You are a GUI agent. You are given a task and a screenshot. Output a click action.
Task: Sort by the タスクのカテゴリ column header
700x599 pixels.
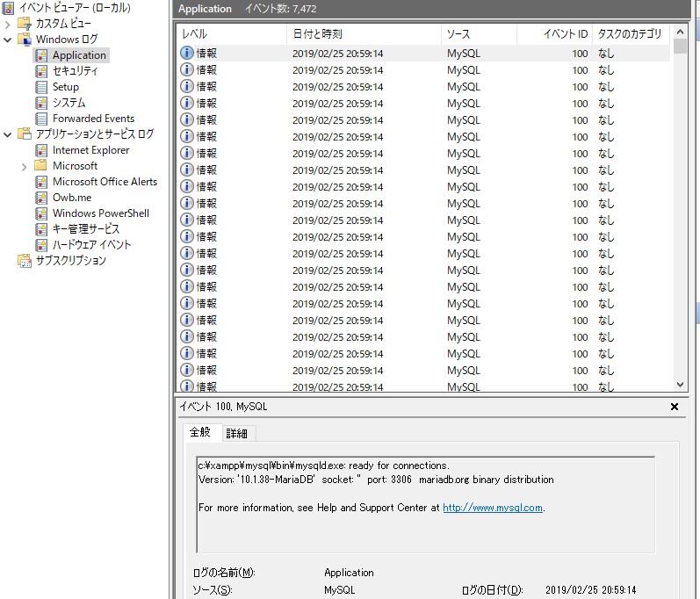pyautogui.click(x=631, y=34)
